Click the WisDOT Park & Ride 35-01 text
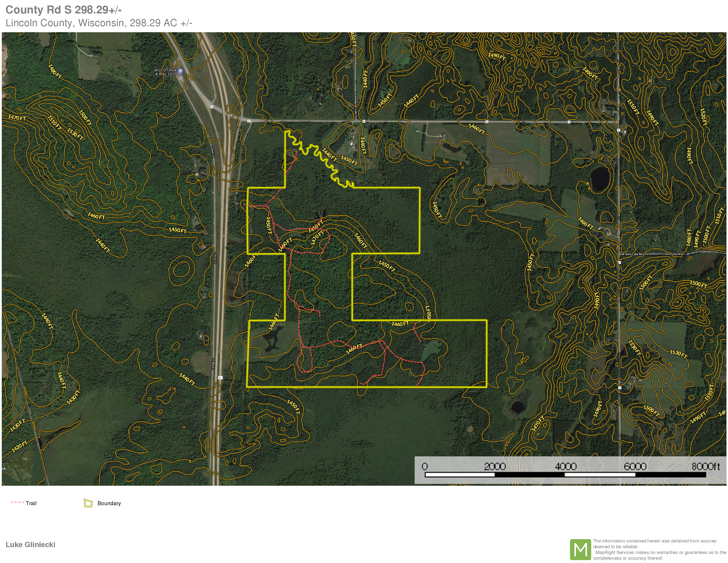This screenshot has width=728, height=563. (x=166, y=72)
